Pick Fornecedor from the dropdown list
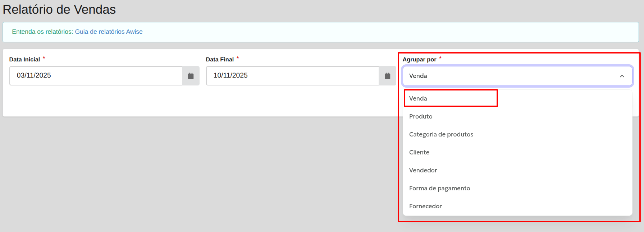Image resolution: width=644 pixels, height=232 pixels. click(x=425, y=206)
